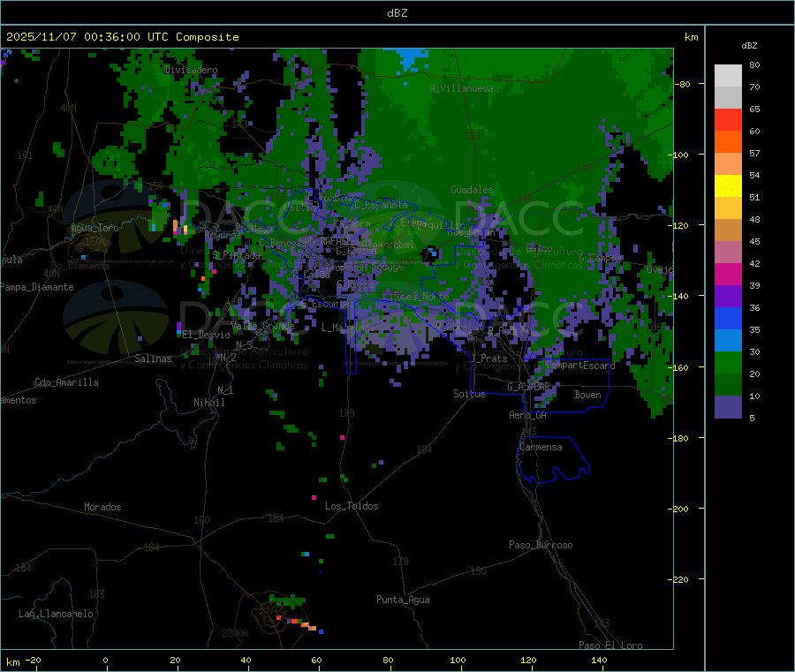Click the Punta_Agua map label
The image size is (795, 672).
[x=403, y=600]
